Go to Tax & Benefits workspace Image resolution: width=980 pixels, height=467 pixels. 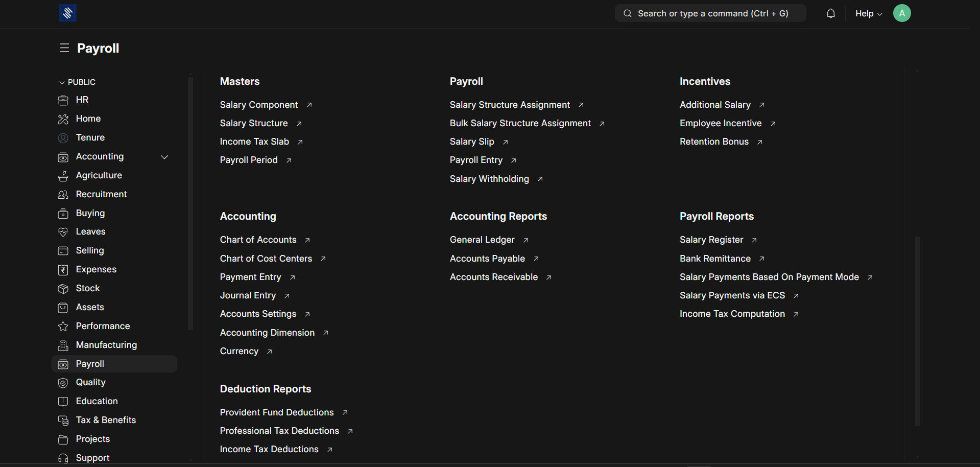[106, 420]
